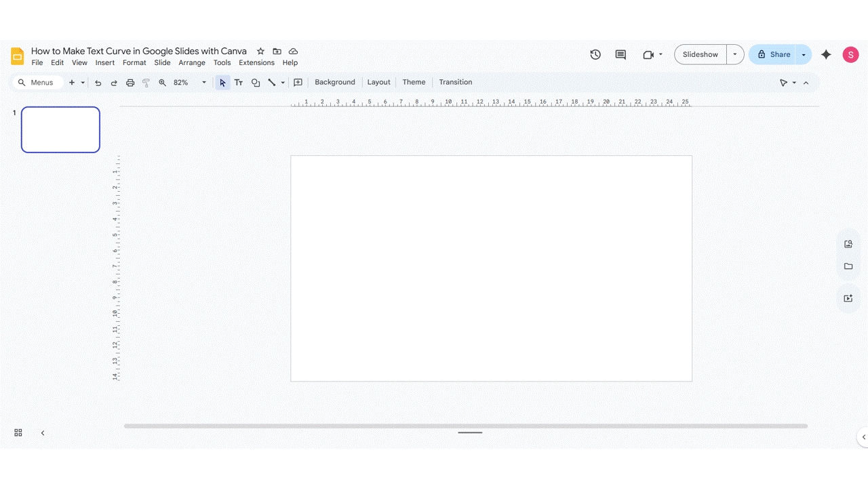This screenshot has width=868, height=488.
Task: Click the horizontal scrollbar below the slide
Action: tap(466, 426)
